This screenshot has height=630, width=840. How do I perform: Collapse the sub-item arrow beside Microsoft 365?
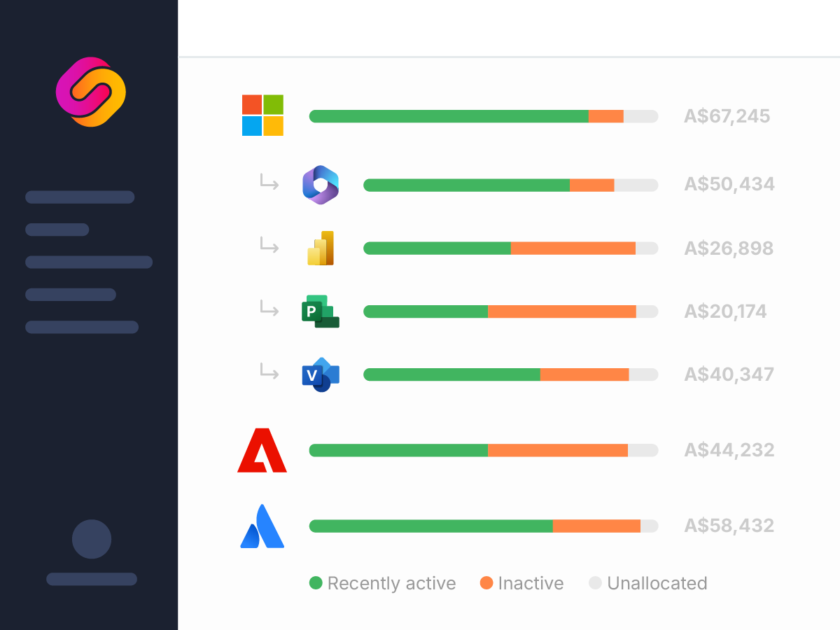pos(269,183)
